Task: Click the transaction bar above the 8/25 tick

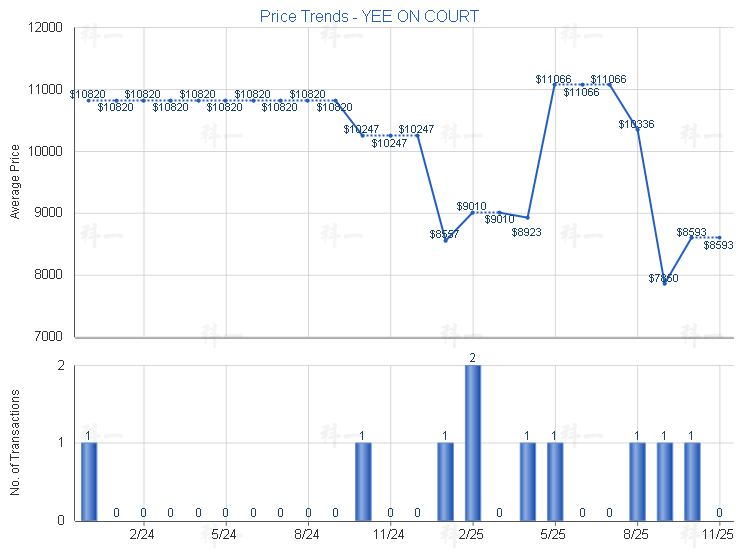Action: click(x=637, y=480)
